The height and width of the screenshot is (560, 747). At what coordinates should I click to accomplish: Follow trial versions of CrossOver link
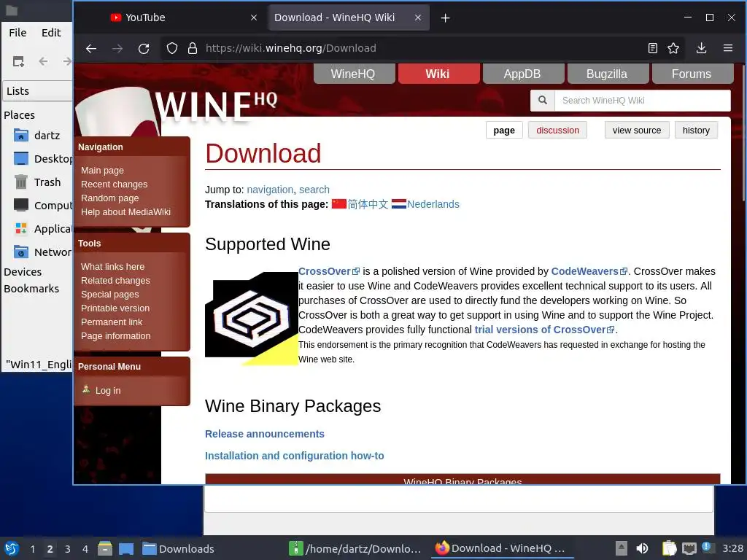point(544,330)
